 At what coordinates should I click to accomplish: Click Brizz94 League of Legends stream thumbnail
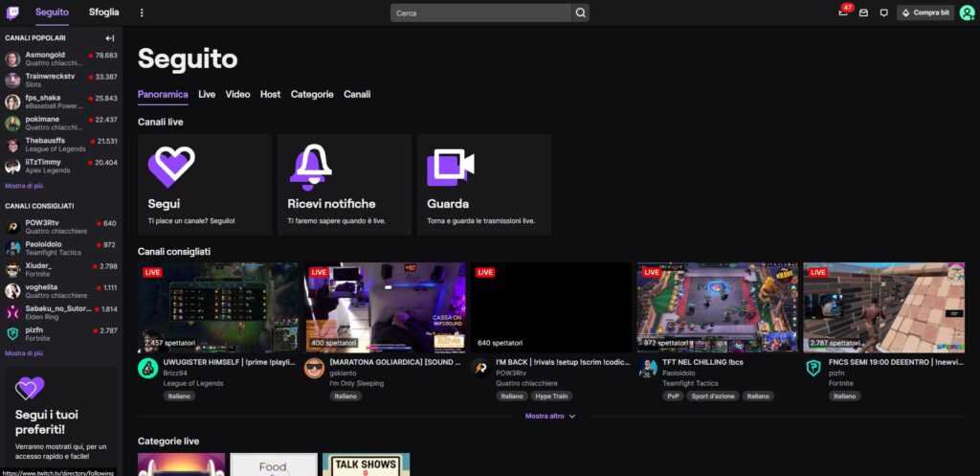coord(219,307)
